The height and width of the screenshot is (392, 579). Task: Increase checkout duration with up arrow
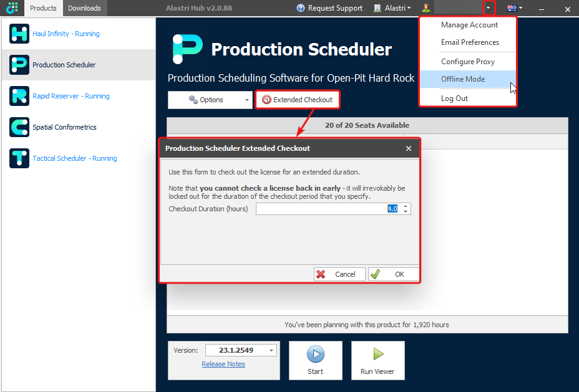(x=406, y=206)
